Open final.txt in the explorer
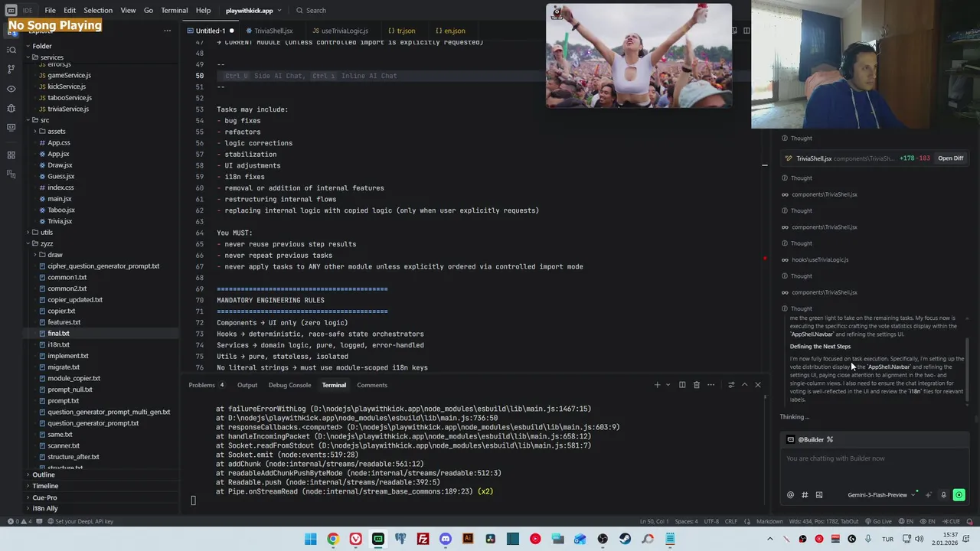Viewport: 980px width, 551px height. coord(58,334)
